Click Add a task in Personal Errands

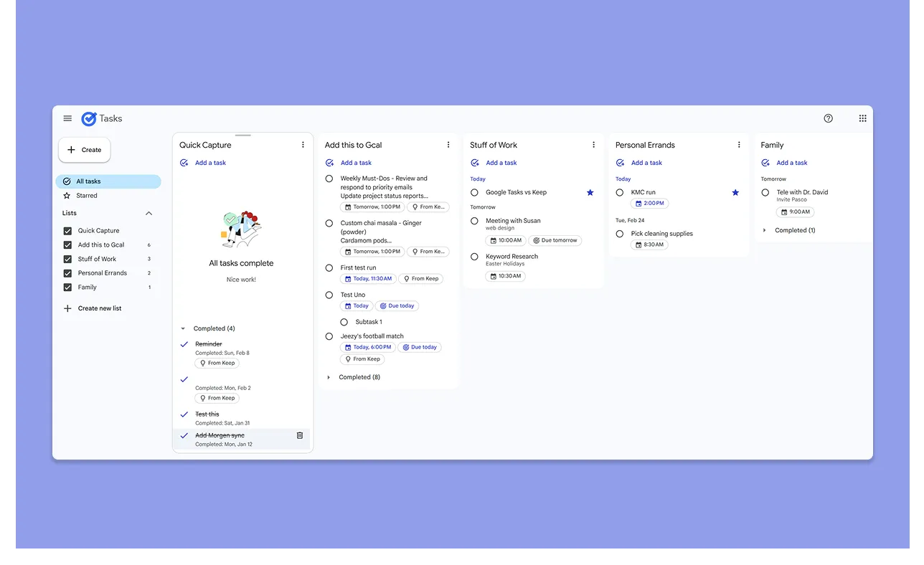tap(645, 163)
